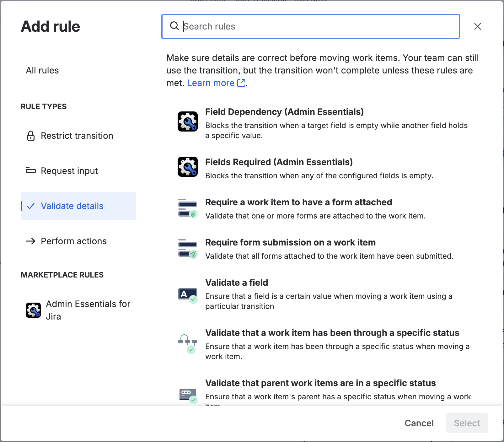The height and width of the screenshot is (442, 504).
Task: Select Validate details rule type
Action: tap(78, 206)
